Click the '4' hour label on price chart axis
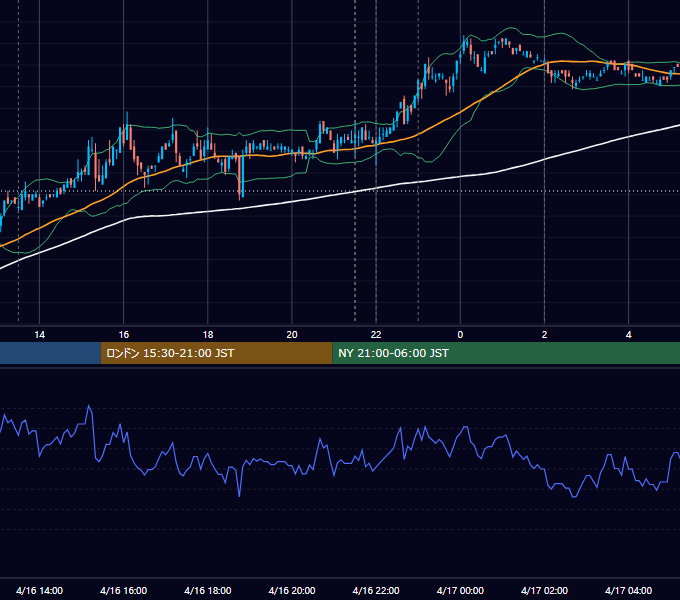 (628, 335)
